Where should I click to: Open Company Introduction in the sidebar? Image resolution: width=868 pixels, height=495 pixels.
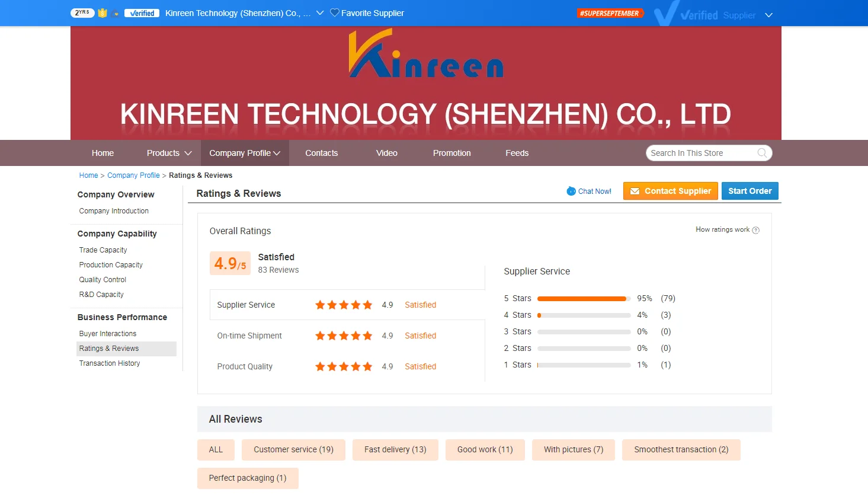point(114,211)
